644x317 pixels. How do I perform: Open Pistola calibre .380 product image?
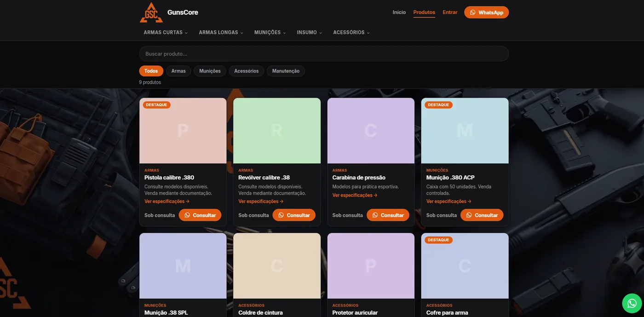(x=183, y=131)
